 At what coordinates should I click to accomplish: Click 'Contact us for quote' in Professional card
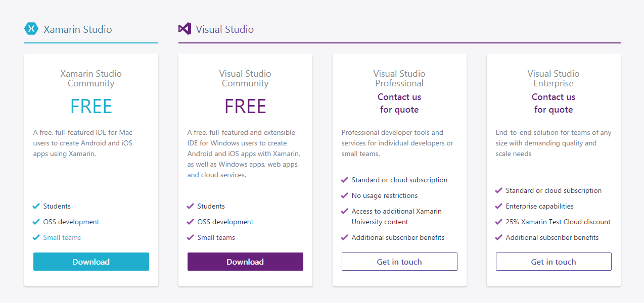[399, 103]
